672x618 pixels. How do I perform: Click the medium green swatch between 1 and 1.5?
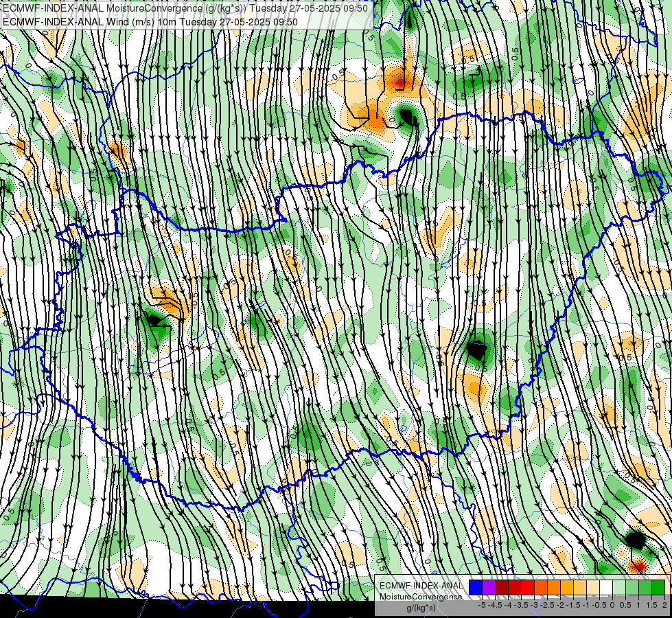(x=645, y=588)
